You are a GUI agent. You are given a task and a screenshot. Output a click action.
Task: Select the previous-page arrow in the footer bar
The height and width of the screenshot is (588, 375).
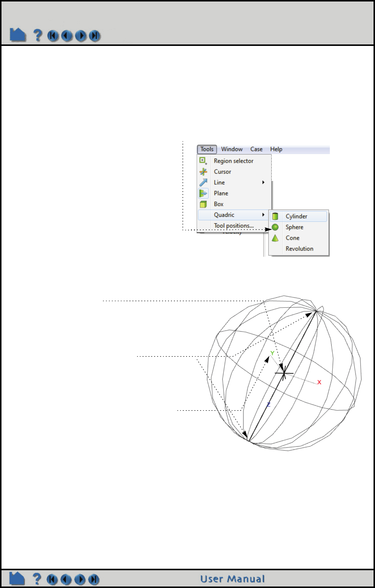66,580
